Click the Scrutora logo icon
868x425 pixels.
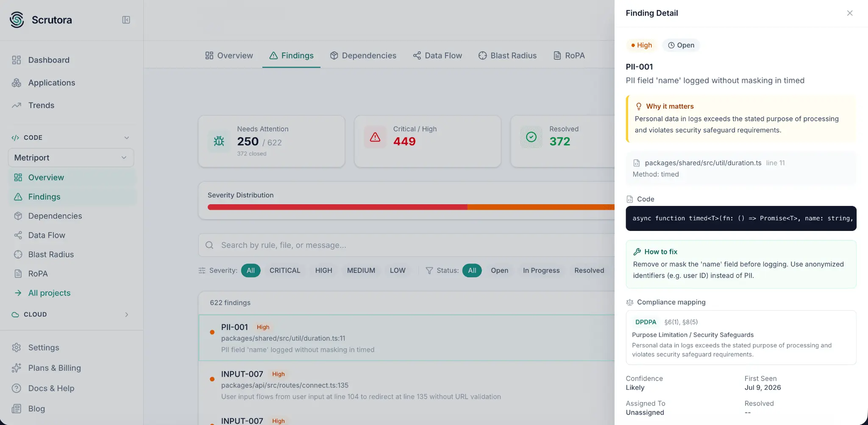click(17, 19)
